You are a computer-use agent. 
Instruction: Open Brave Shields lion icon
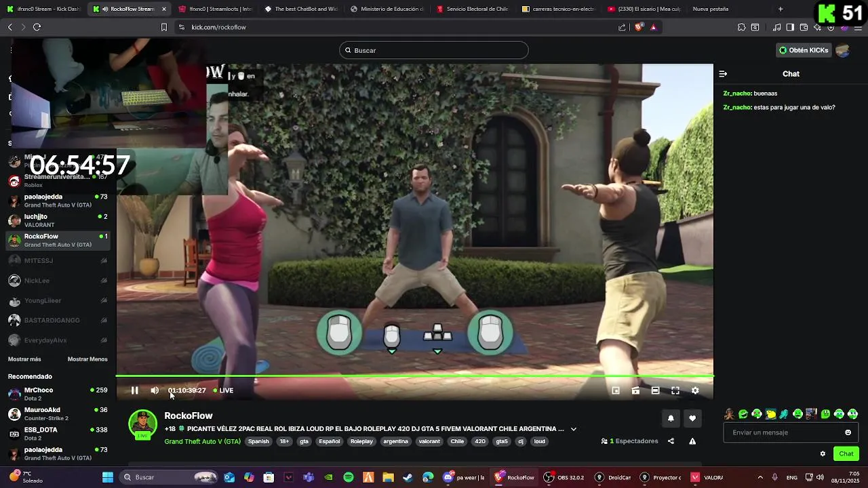(639, 27)
